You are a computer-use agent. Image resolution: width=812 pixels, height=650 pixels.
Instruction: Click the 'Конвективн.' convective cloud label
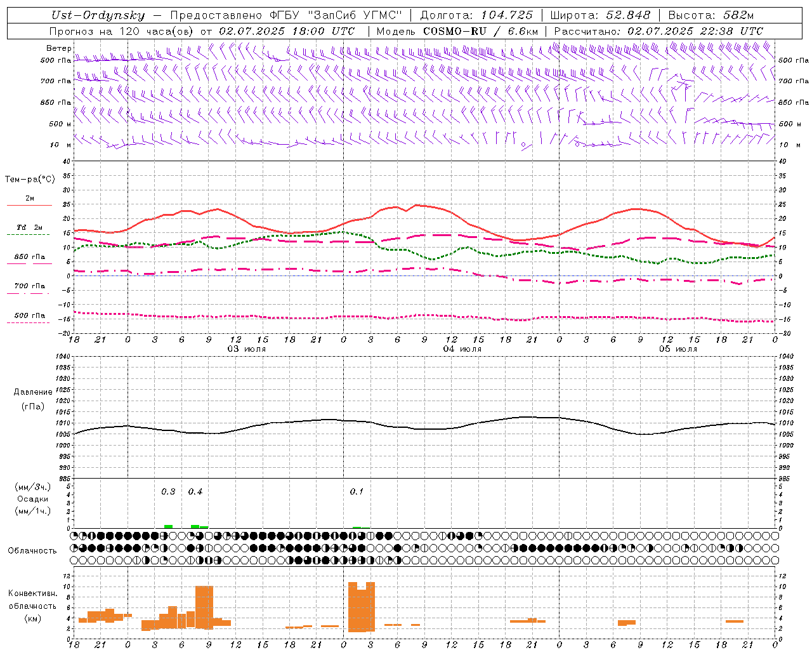(x=33, y=594)
